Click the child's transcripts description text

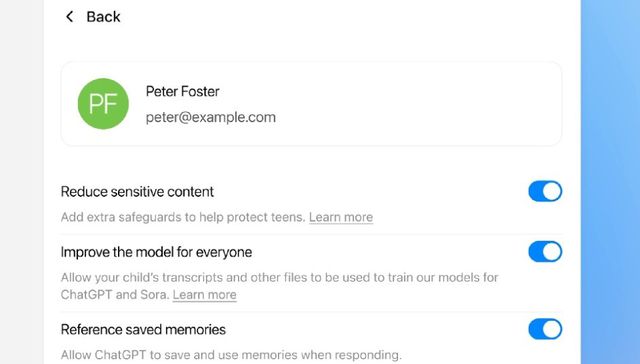coord(280,286)
